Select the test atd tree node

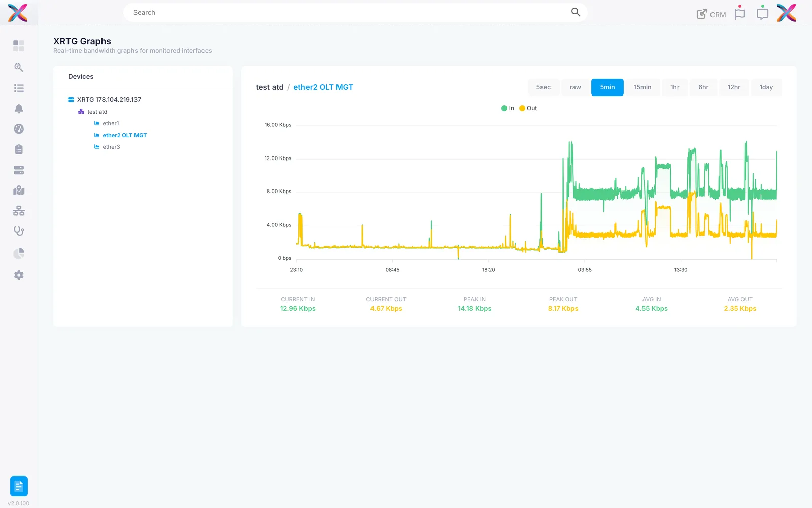[97, 112]
